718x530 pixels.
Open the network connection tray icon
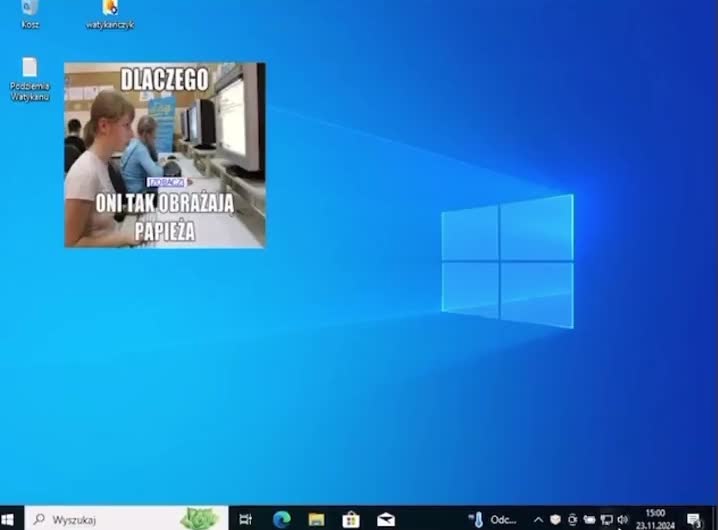coord(606,519)
